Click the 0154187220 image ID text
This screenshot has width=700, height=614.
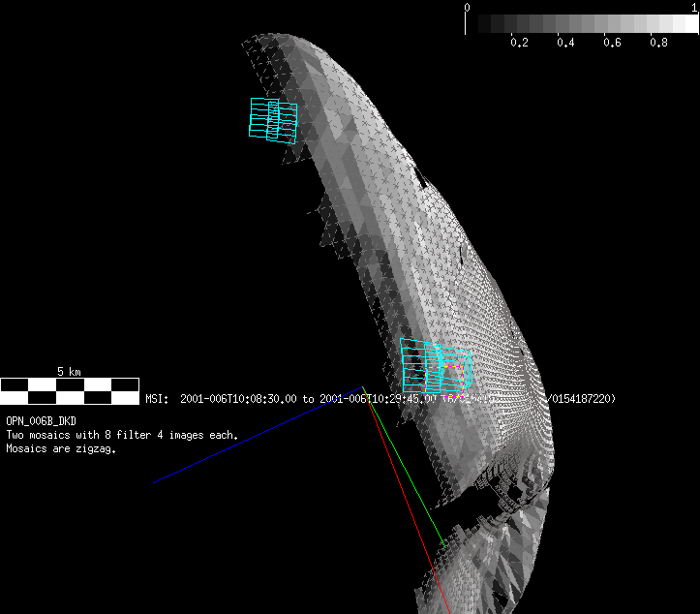pyautogui.click(x=581, y=398)
